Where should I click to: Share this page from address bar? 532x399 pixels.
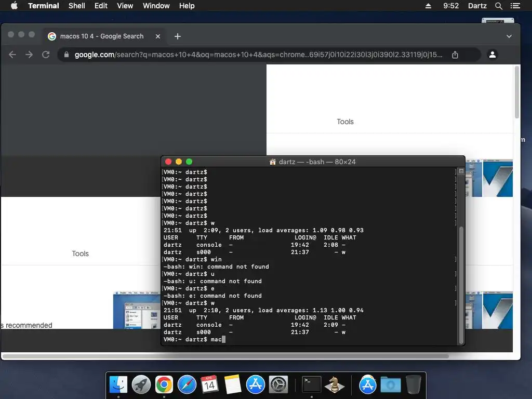(455, 55)
